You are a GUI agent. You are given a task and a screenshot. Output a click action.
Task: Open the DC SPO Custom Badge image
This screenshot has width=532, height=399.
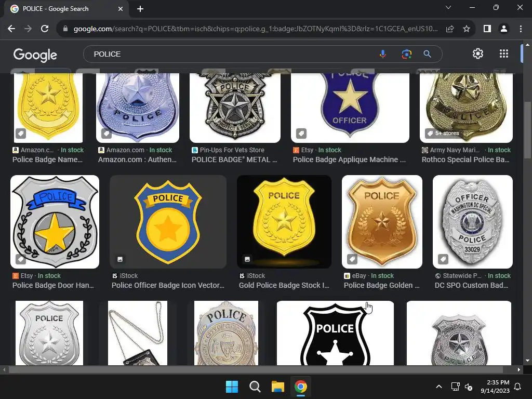473,222
